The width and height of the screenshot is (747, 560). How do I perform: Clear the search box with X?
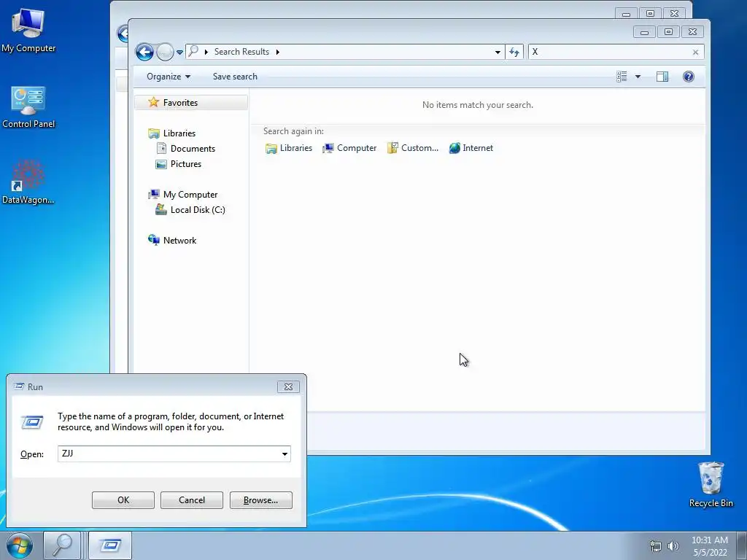point(695,52)
